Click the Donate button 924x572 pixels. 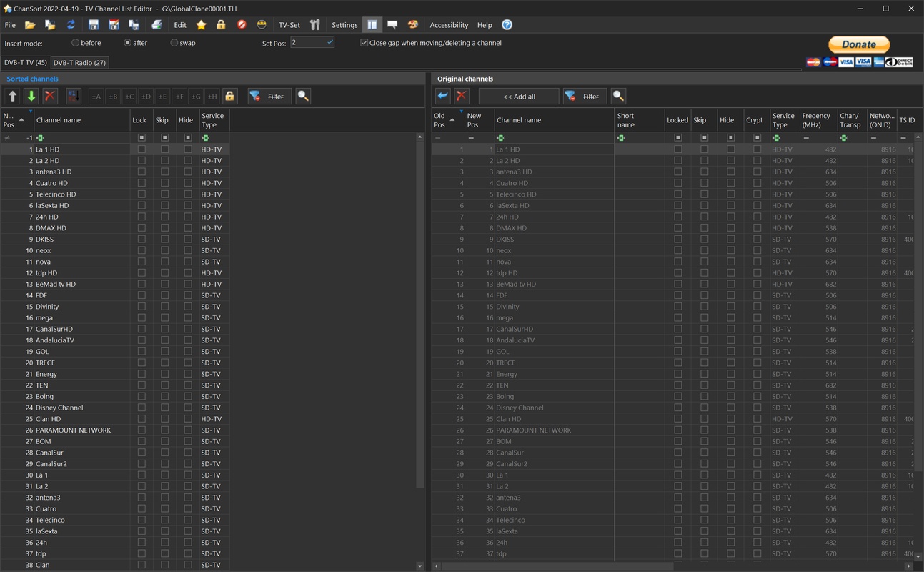click(858, 44)
